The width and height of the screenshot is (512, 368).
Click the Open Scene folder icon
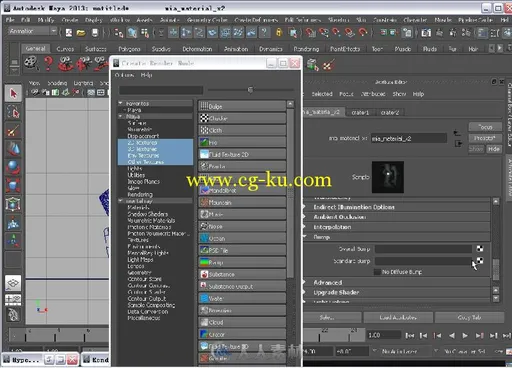[x=81, y=32]
